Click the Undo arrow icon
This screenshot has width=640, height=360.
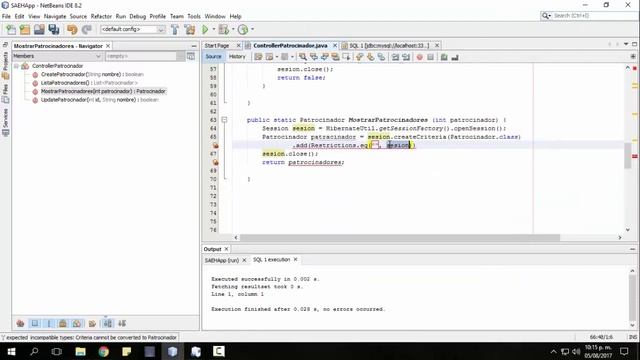[72, 29]
